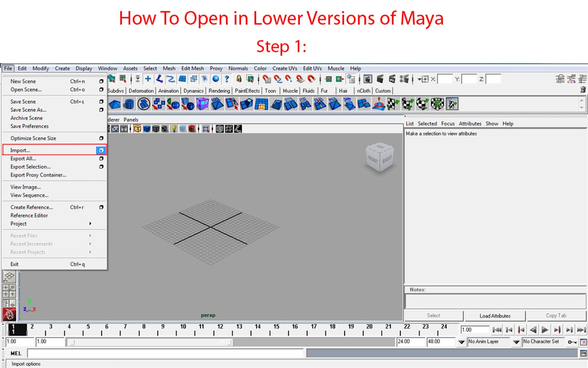Open the No Anim Layer dropdown arrow
588x368 pixels.
click(x=461, y=342)
